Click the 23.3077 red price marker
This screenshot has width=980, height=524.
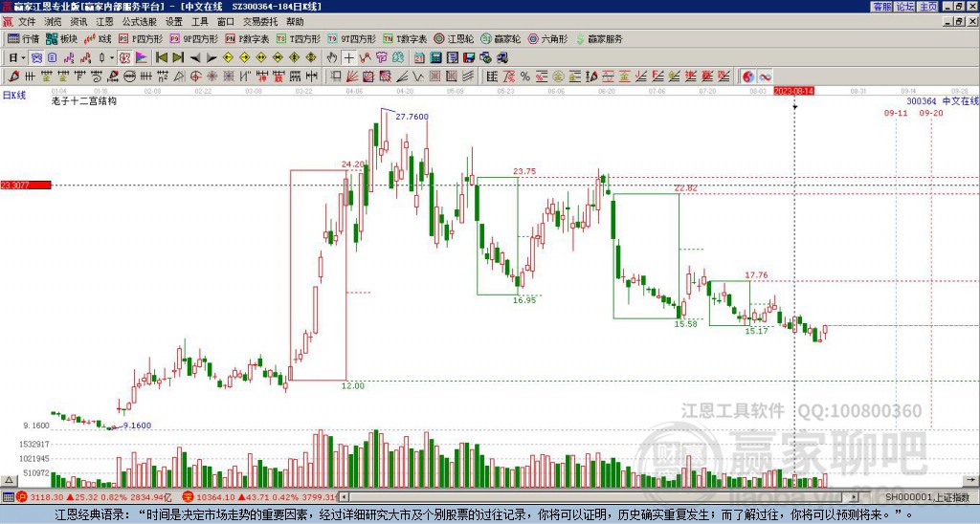[25, 185]
